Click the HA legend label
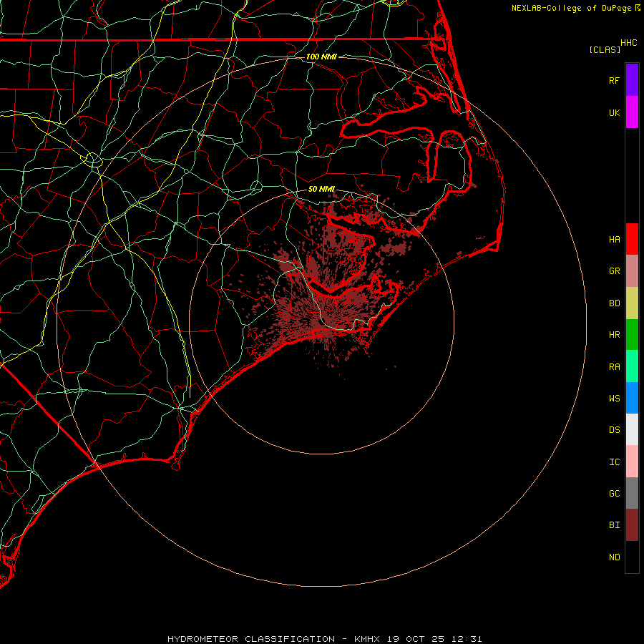Image resolution: width=644 pixels, height=644 pixels. [614, 240]
